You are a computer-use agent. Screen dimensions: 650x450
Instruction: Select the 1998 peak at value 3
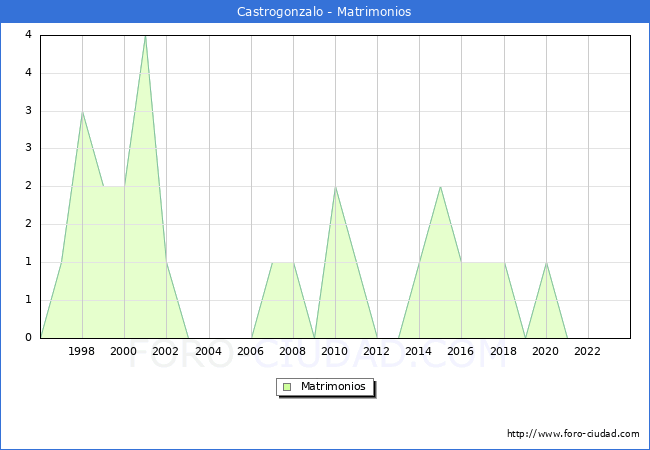click(x=82, y=112)
